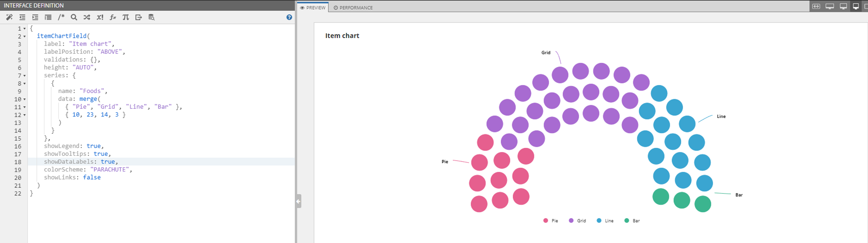This screenshot has width=868, height=243.
Task: Click the "Foods" series name string
Action: [x=92, y=91]
